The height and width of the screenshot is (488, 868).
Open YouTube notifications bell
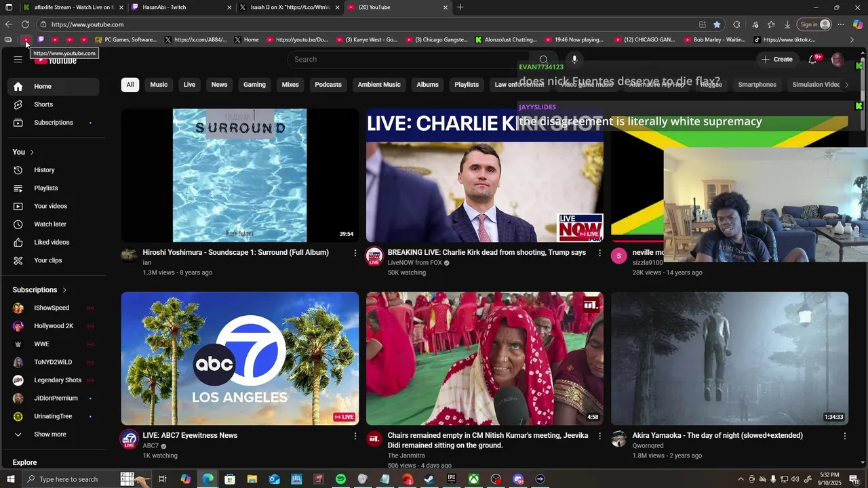coord(812,60)
